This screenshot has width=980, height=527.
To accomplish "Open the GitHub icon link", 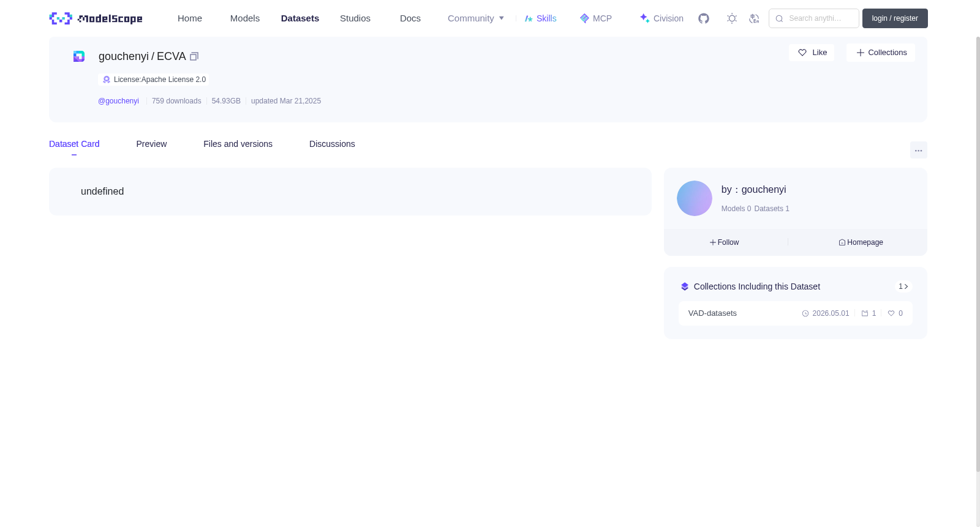I will tap(704, 18).
